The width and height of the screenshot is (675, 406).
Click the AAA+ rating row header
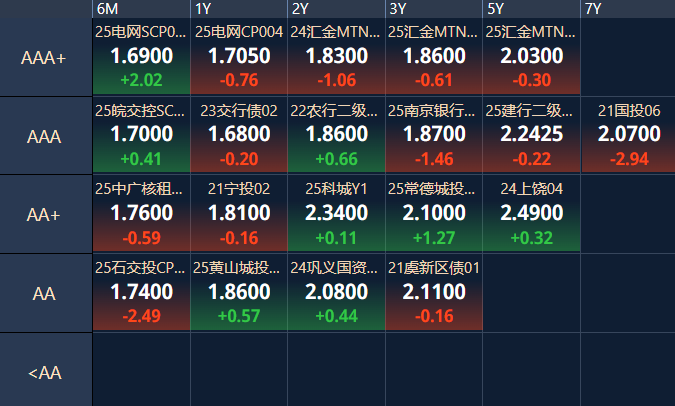[x=45, y=58]
